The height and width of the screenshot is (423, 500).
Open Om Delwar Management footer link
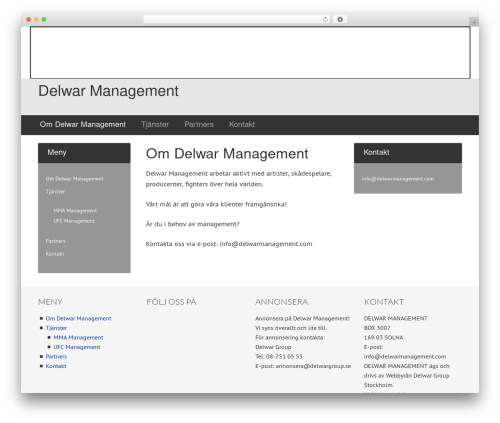click(78, 319)
